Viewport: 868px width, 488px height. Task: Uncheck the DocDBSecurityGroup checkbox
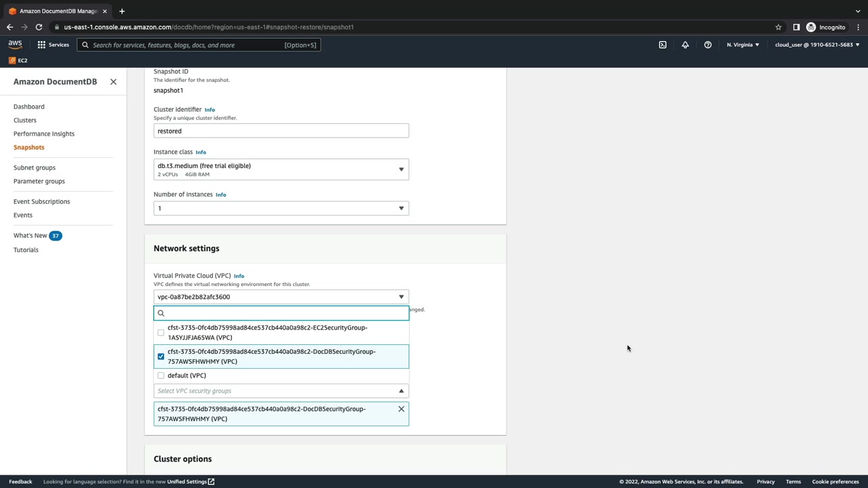coord(161,357)
